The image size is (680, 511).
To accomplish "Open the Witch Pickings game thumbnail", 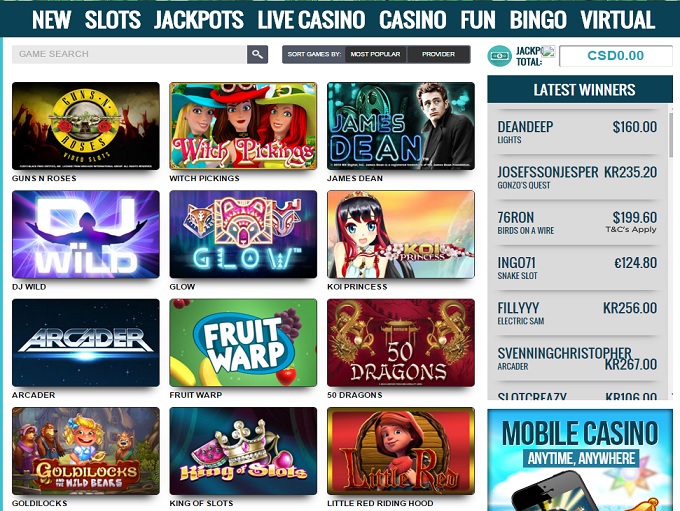I will (x=243, y=126).
